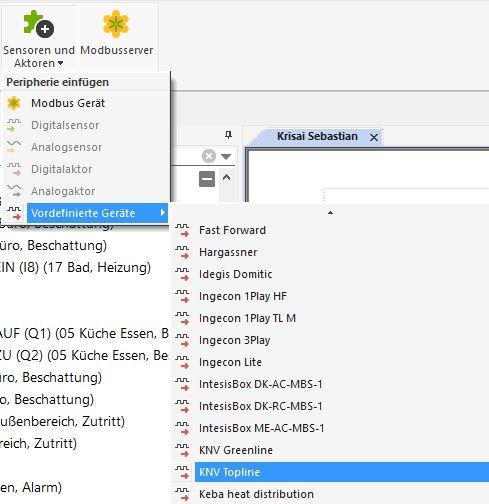
Task: Click the pin icon on the panel
Action: (x=228, y=135)
